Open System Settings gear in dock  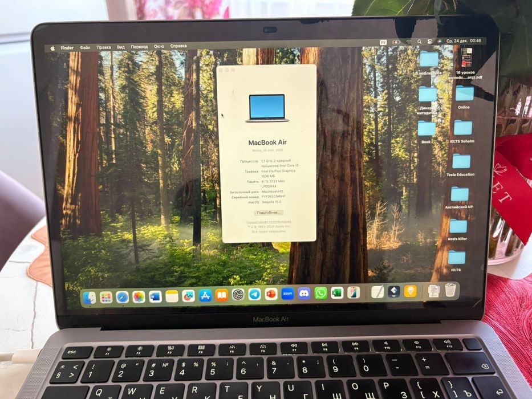238,295
